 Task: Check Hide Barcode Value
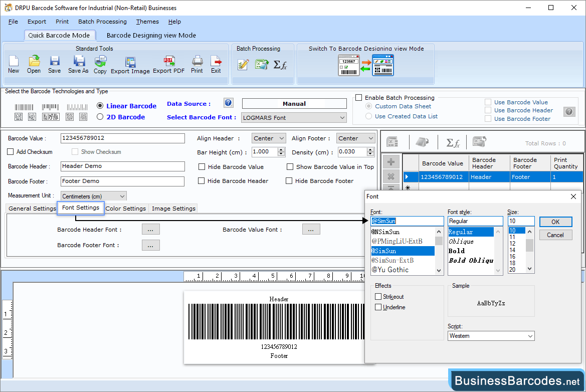coord(202,166)
